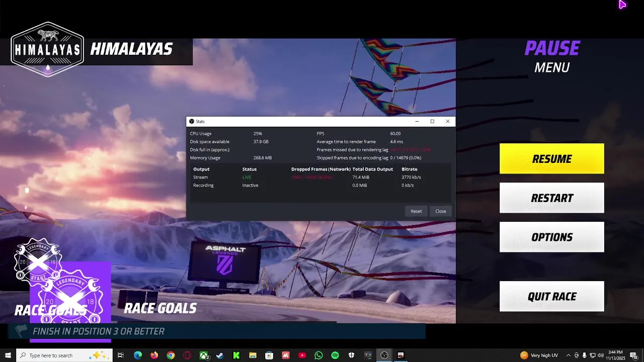Click the 'Bitrate' column header

[x=410, y=169]
